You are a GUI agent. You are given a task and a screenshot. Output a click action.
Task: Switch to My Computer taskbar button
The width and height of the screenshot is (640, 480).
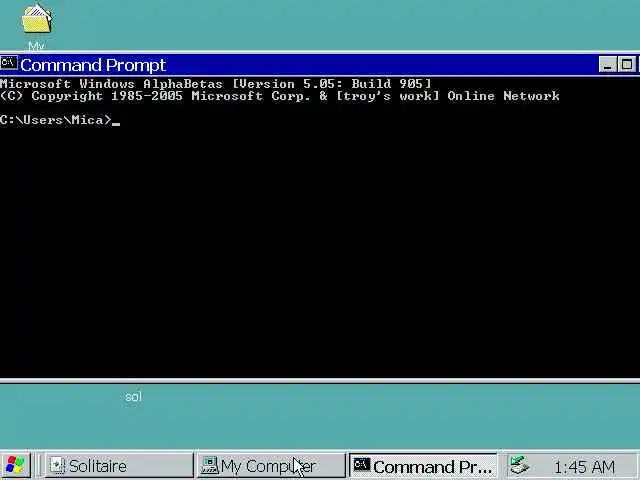coord(271,466)
